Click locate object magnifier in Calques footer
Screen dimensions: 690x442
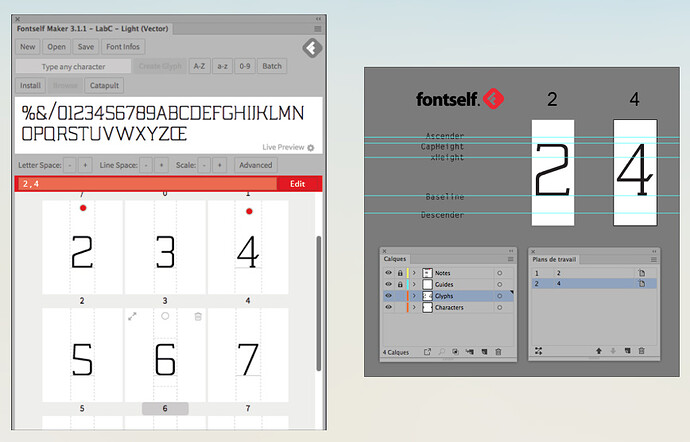pyautogui.click(x=441, y=351)
